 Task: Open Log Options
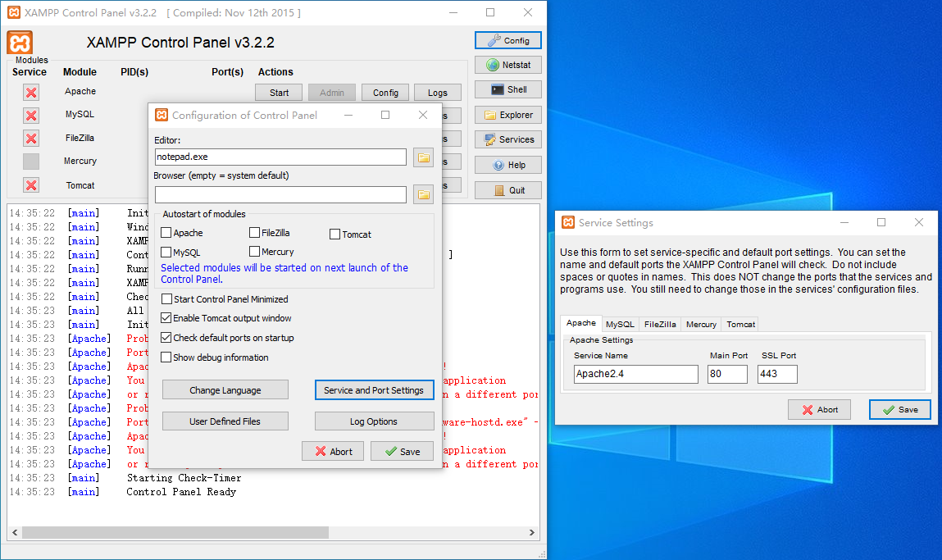374,421
